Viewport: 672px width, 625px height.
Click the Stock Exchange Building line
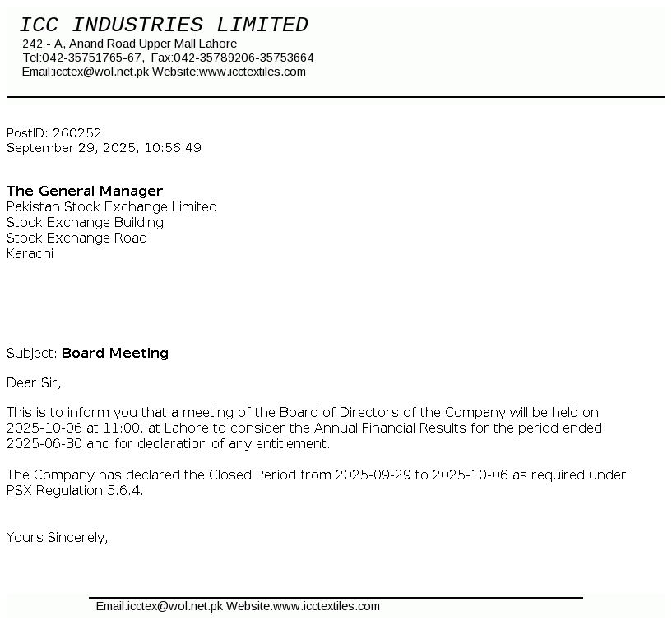86,223
